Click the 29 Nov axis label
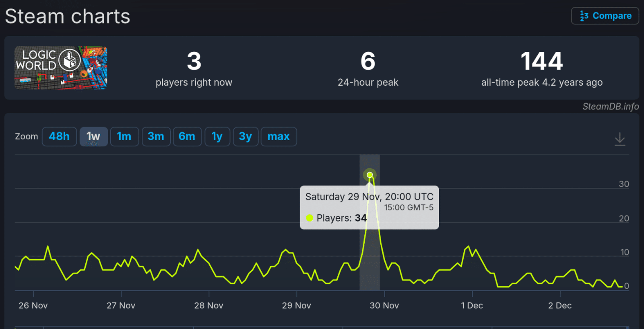The height and width of the screenshot is (329, 644). 297,305
